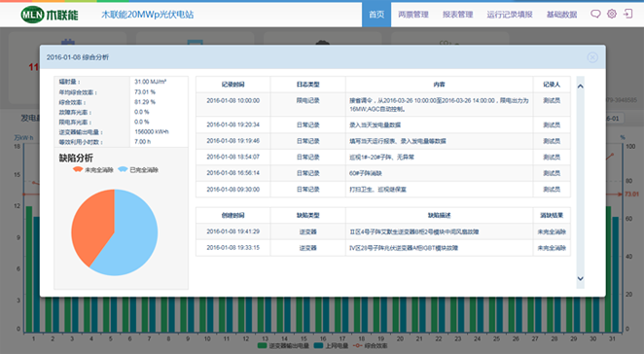Screen dimensions: 644x354
Task: Click the 缺陷类型 column header
Action: coord(307,215)
